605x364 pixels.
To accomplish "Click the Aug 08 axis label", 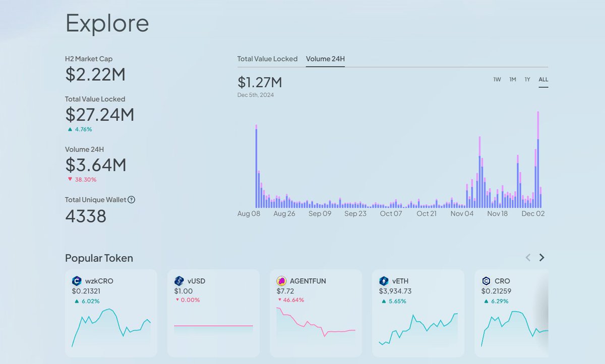I will pos(248,214).
